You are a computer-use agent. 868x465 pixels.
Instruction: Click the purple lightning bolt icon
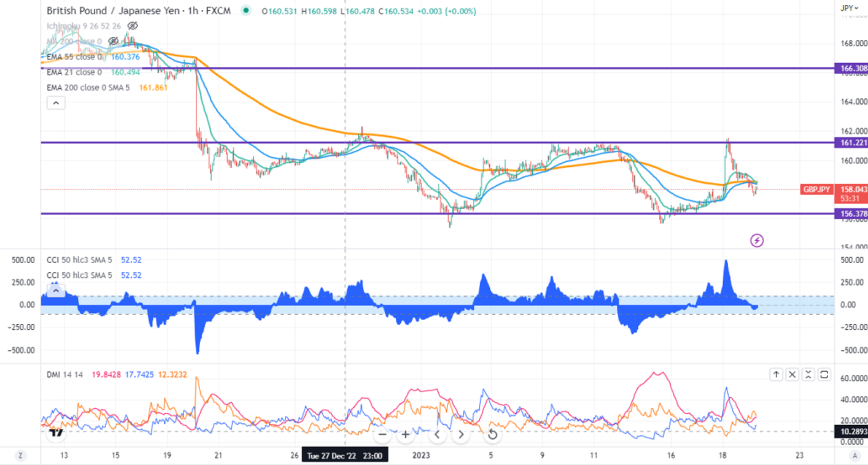coord(757,240)
